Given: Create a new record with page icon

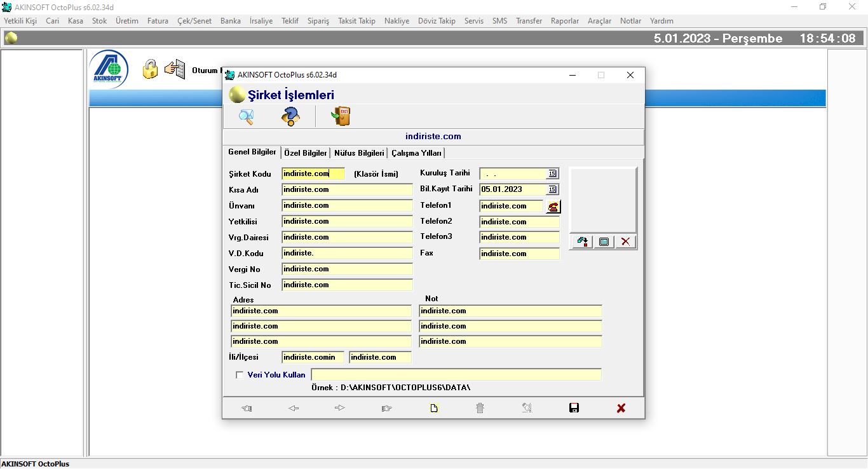Looking at the screenshot, I should point(434,408).
